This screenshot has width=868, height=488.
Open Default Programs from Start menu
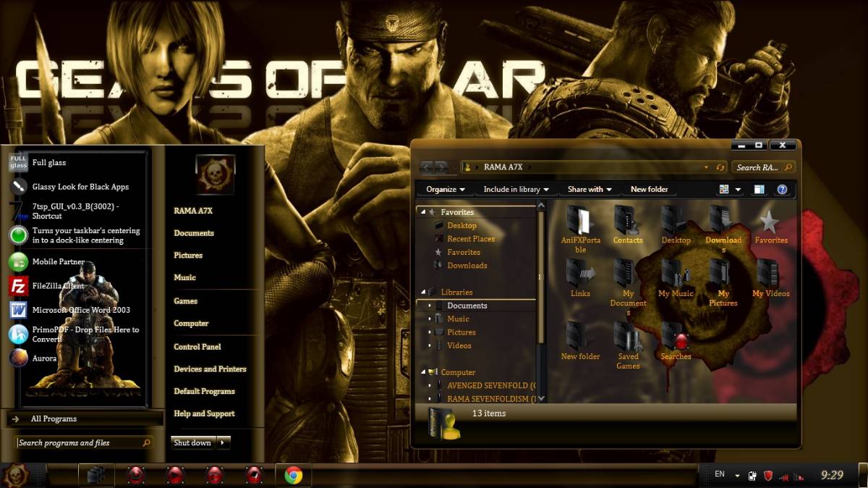coord(204,391)
